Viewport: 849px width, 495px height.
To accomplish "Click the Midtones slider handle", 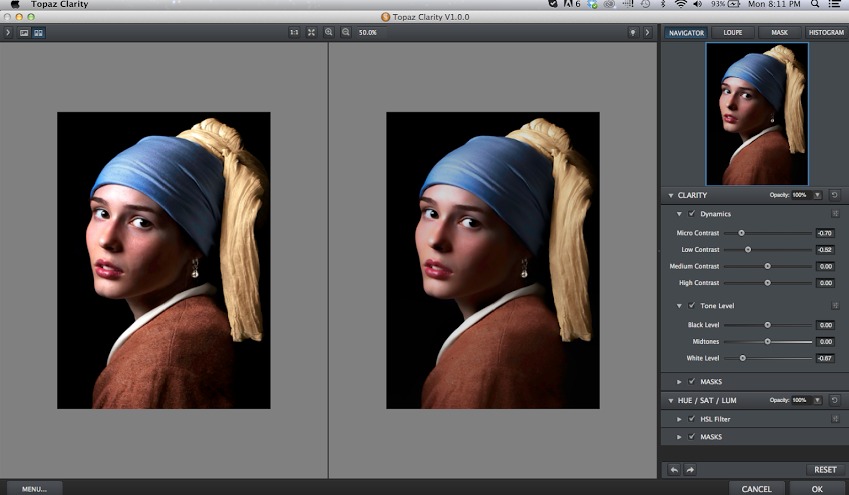I will point(767,342).
